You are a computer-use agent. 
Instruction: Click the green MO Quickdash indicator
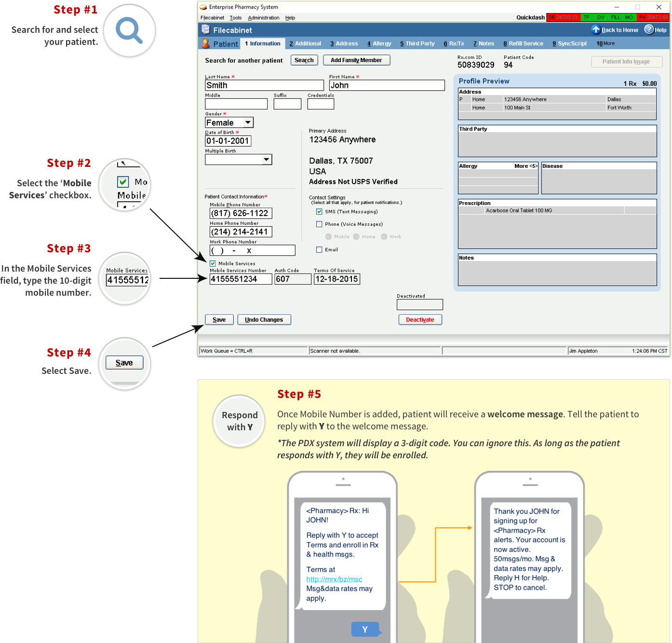[629, 17]
